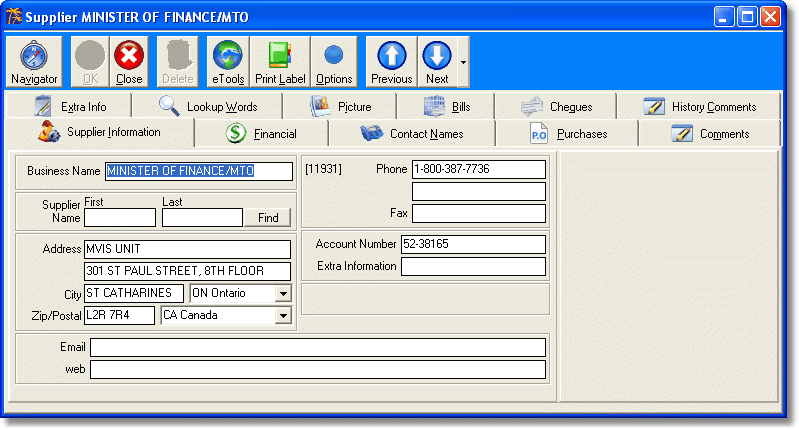This screenshot has height=430, width=799.
Task: Click the Delete trash toolbar icon
Action: pyautogui.click(x=177, y=62)
